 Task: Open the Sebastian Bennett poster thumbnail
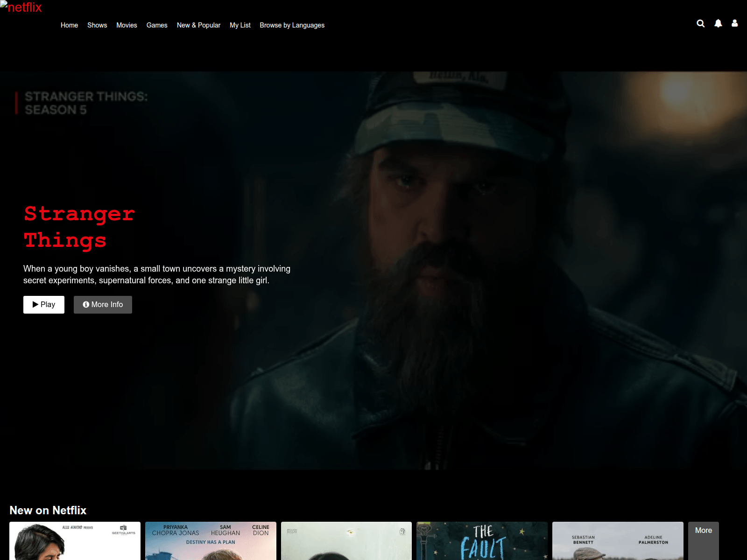(x=618, y=541)
